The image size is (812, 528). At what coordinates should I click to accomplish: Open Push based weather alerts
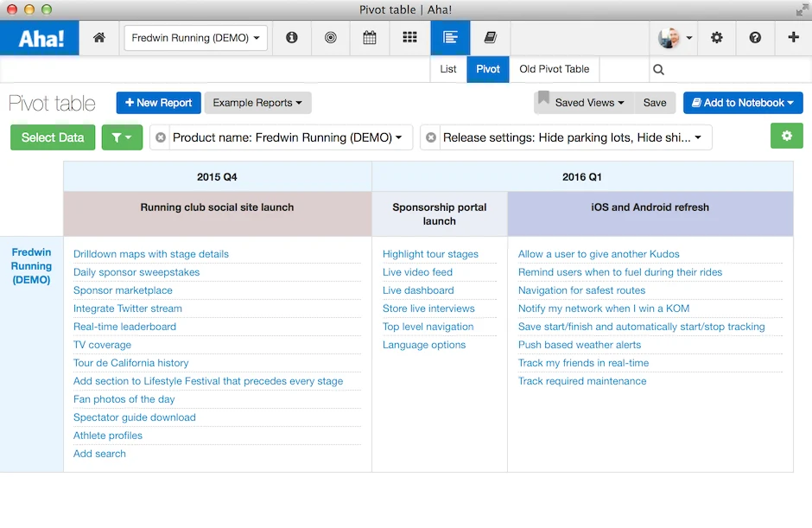click(580, 345)
